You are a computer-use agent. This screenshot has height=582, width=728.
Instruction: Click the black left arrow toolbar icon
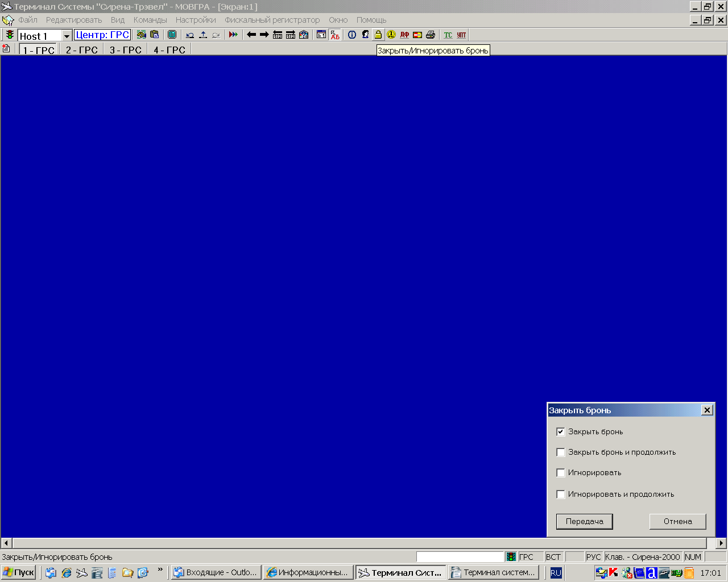(x=251, y=35)
